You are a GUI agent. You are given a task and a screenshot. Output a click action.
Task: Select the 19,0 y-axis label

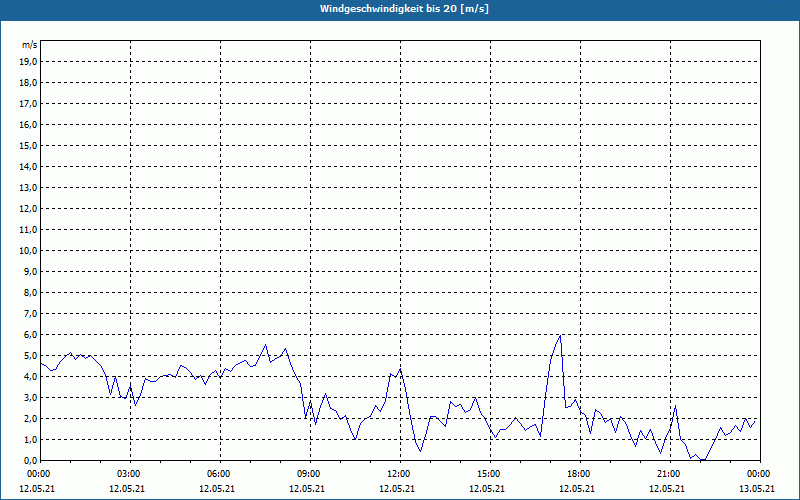click(28, 62)
